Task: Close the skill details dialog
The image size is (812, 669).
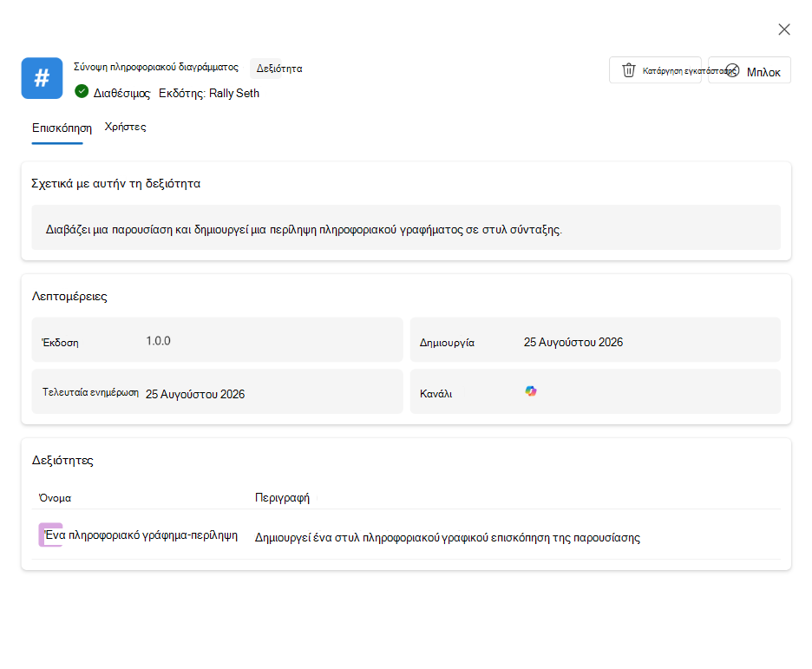Action: 784,30
